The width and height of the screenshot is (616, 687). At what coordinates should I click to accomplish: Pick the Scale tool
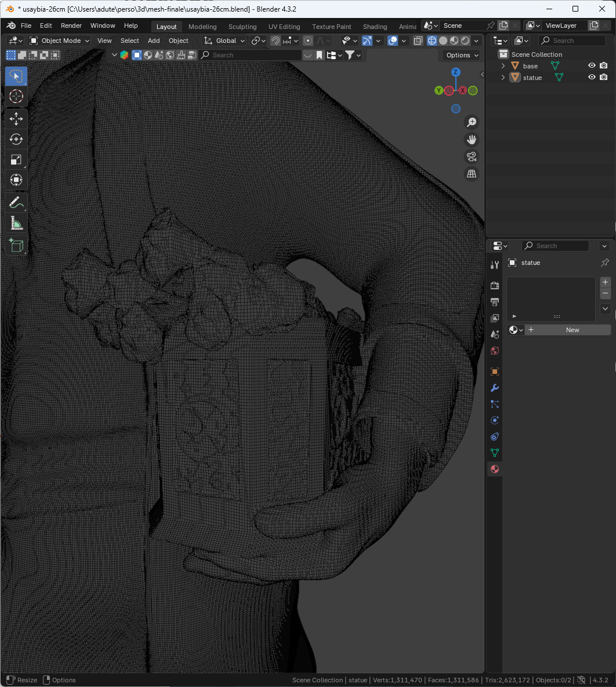point(16,159)
